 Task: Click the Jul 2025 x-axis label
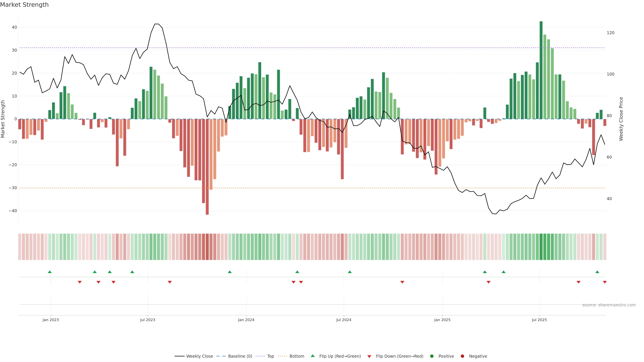539,320
